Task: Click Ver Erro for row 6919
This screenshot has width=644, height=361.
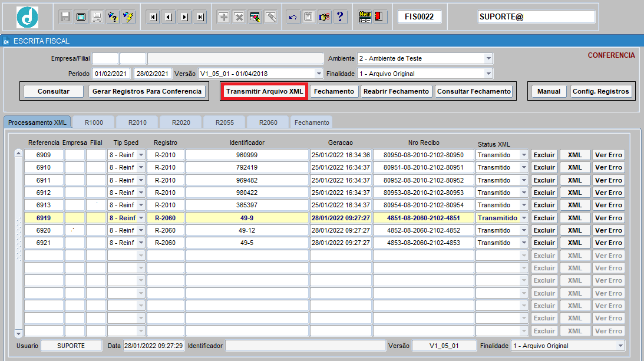Action: click(609, 218)
